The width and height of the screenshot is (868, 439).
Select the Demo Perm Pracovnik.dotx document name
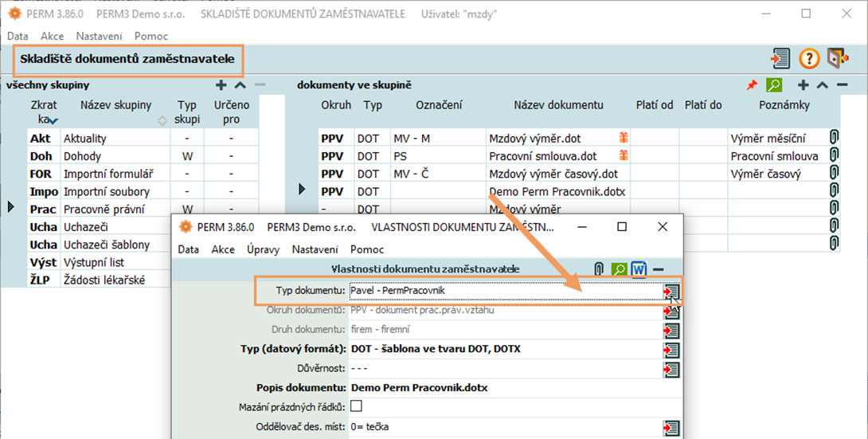[x=557, y=191]
